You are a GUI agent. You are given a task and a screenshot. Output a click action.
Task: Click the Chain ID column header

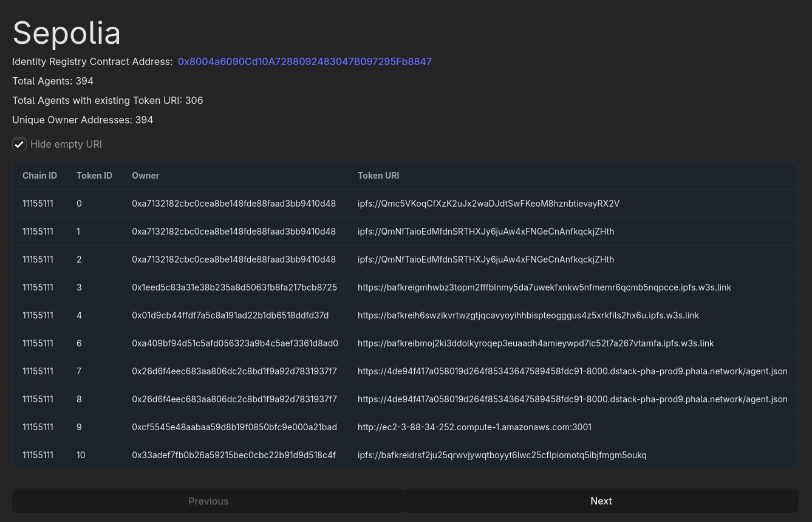pyautogui.click(x=39, y=176)
